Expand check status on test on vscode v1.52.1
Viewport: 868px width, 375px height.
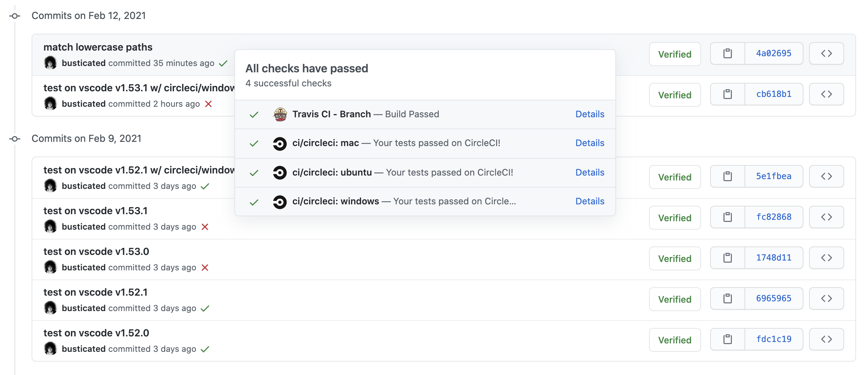[205, 309]
